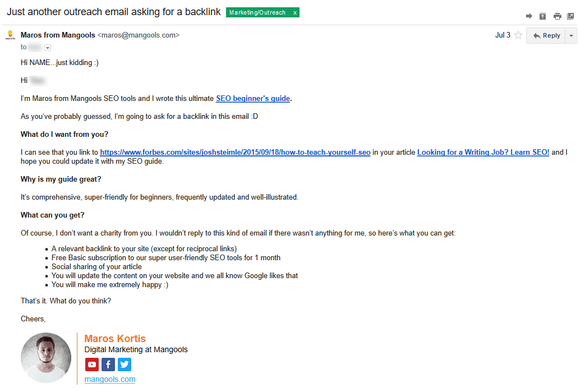
Task: Click the Mangools sender avatar icon
Action: (11, 35)
